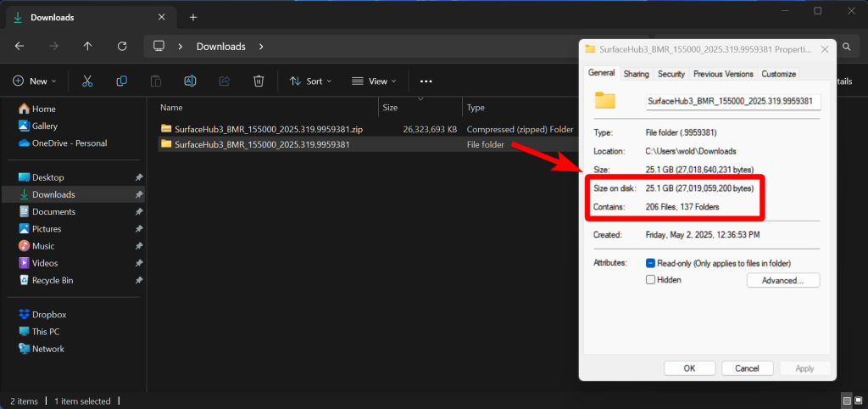Add a new tab with plus icon
The width and height of the screenshot is (868, 409).
coord(193,17)
